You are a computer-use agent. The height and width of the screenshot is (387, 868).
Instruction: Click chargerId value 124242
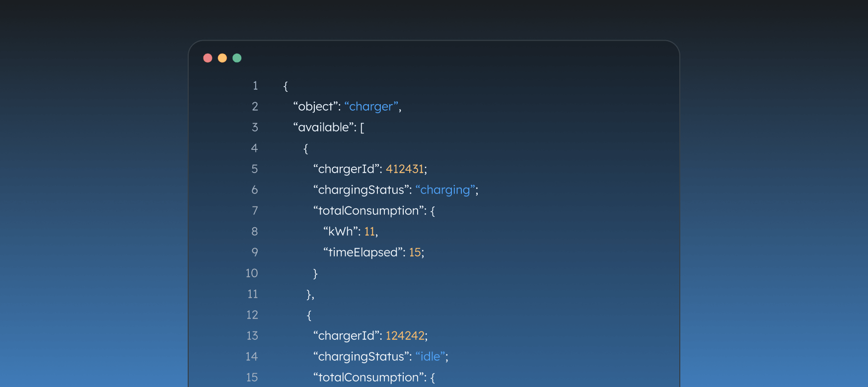405,336
